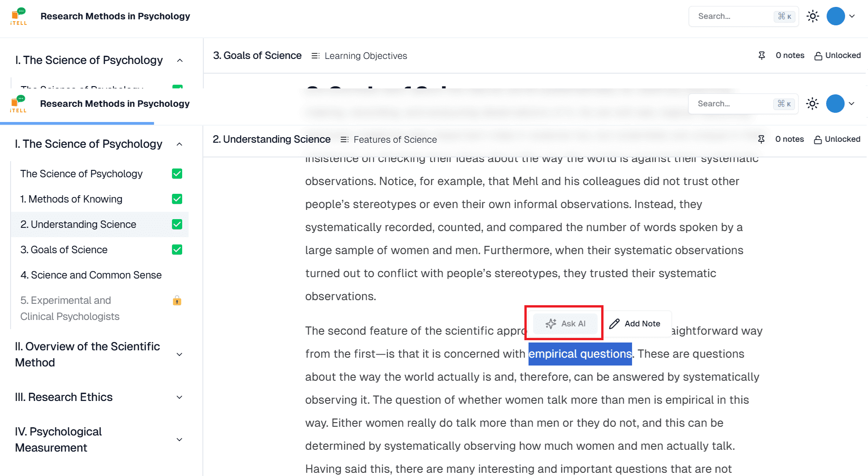The height and width of the screenshot is (476, 868).
Task: Click the Ask AI sparkle button
Action: pyautogui.click(x=565, y=324)
